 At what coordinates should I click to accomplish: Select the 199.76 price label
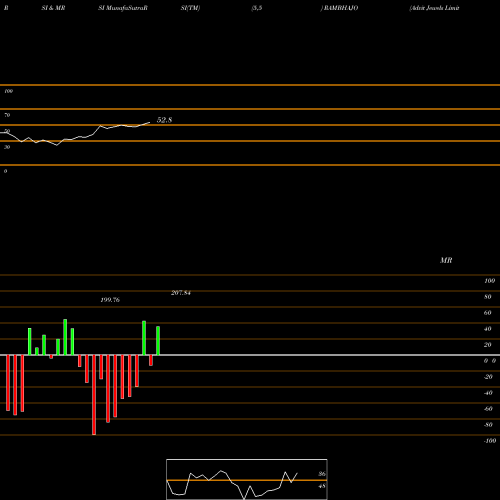pyautogui.click(x=110, y=300)
